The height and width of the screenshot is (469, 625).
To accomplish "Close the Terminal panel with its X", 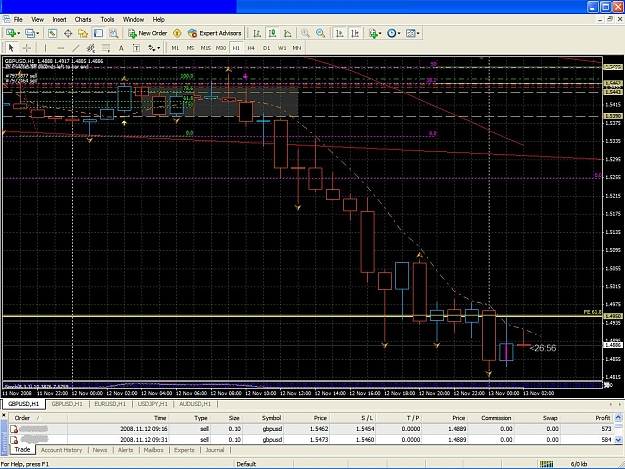I will (4, 416).
